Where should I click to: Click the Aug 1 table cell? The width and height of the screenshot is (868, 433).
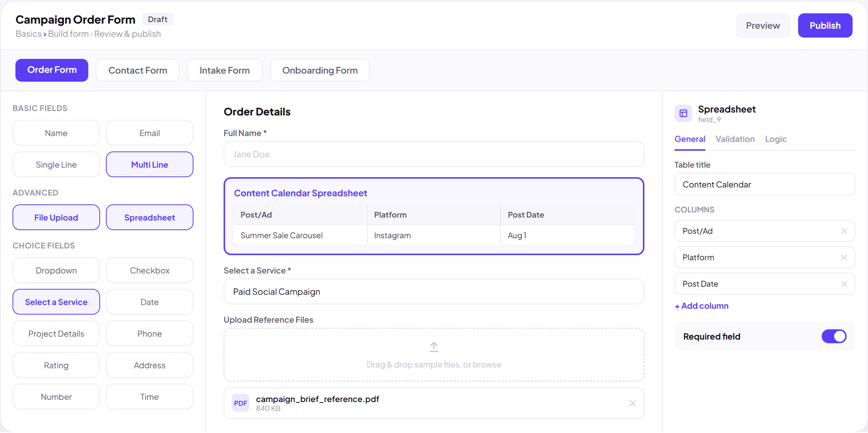pos(567,235)
